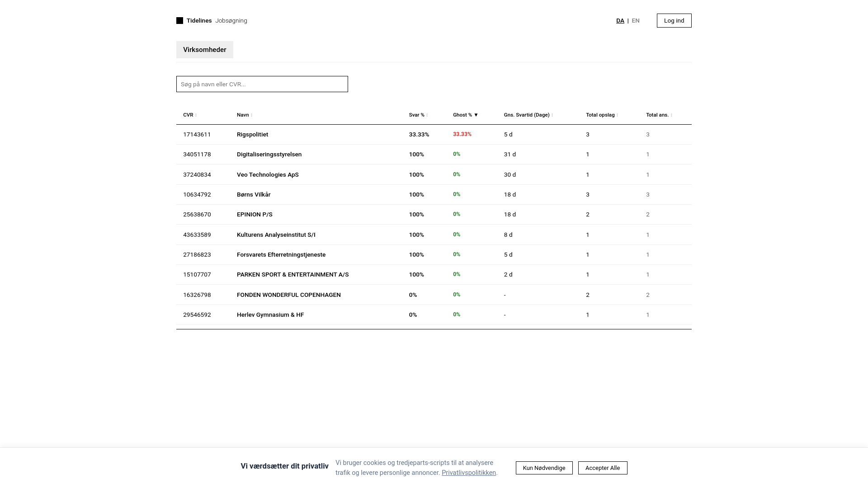Click CVR number 10634792
The image size is (868, 488).
197,195
